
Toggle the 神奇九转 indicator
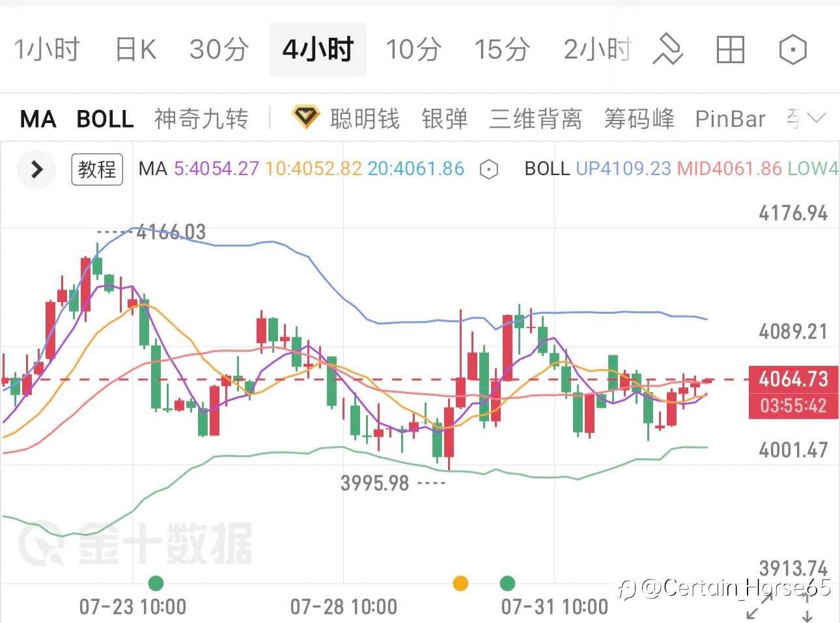pyautogui.click(x=201, y=119)
